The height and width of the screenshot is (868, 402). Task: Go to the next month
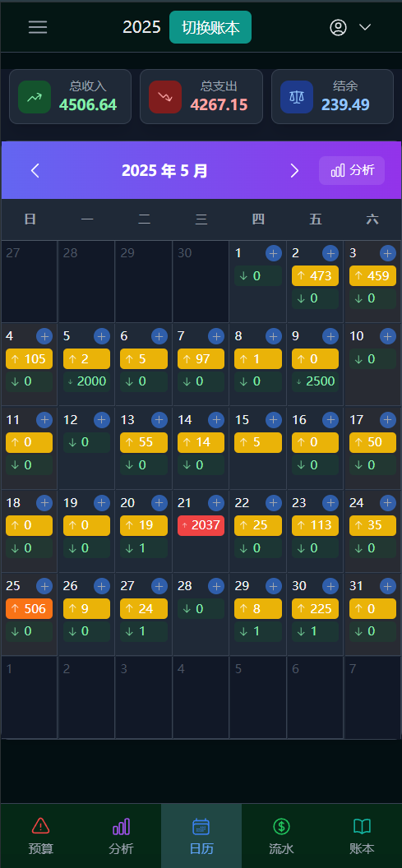(294, 170)
